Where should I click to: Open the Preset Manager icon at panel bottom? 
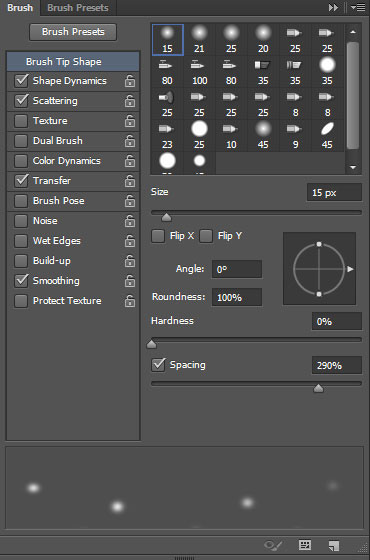click(305, 545)
